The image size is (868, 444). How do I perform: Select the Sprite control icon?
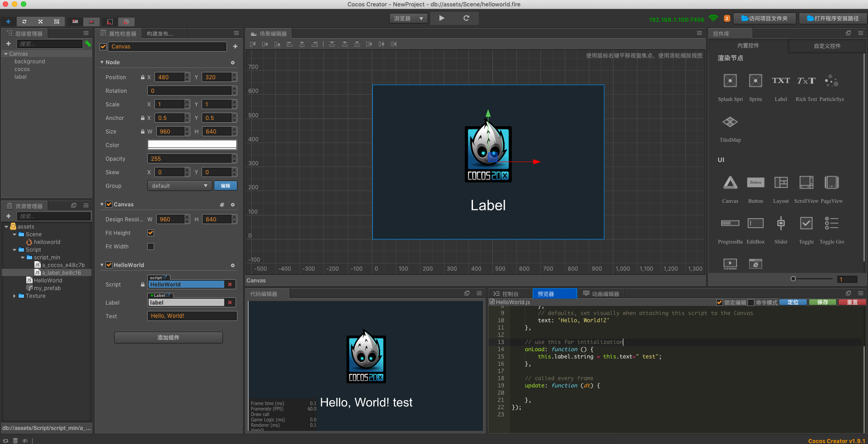point(755,81)
